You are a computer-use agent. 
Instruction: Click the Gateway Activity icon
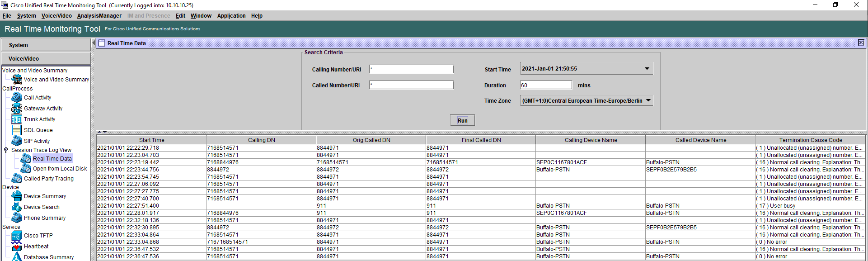click(x=17, y=108)
